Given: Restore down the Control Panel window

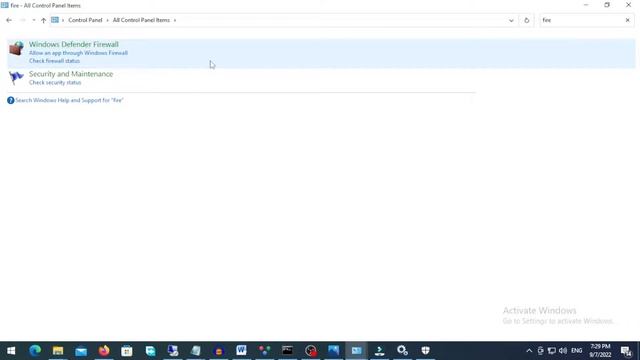Looking at the screenshot, I should pyautogui.click(x=607, y=5).
